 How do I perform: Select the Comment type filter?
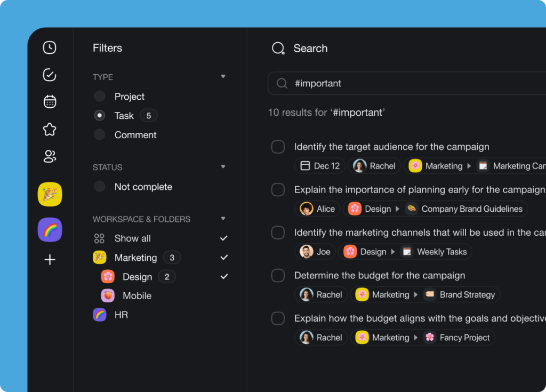tap(99, 135)
